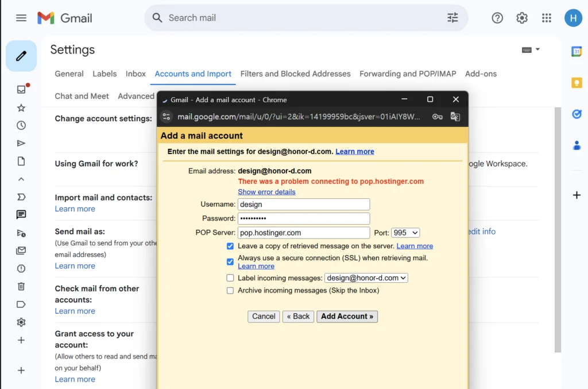This screenshot has height=389, width=588.
Task: Open Filters and Blocked Addresses tab
Action: (296, 74)
